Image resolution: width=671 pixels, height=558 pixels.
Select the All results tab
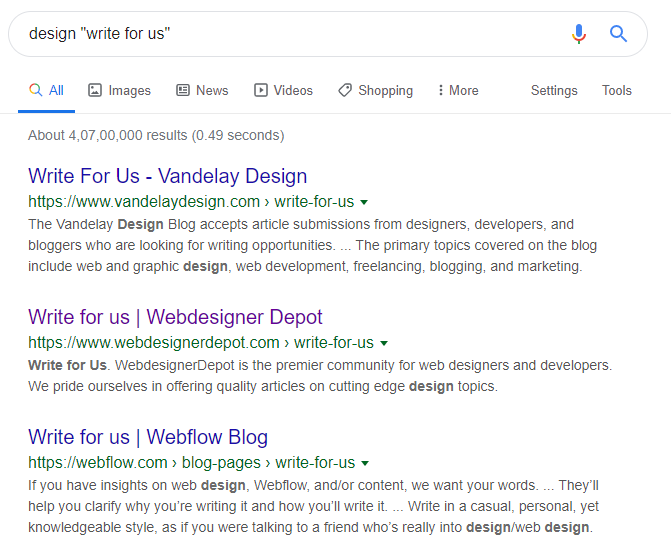point(46,90)
